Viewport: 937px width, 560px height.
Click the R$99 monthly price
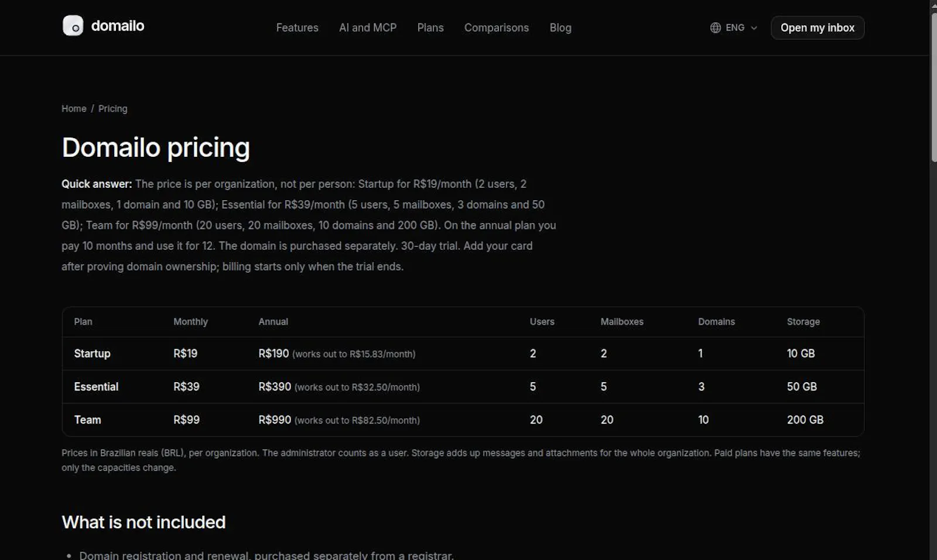[x=186, y=420]
